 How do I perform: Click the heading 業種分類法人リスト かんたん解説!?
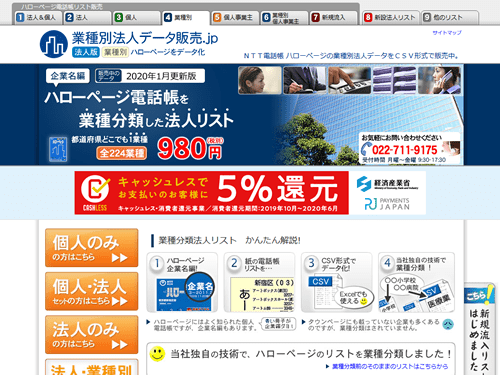[229, 240]
